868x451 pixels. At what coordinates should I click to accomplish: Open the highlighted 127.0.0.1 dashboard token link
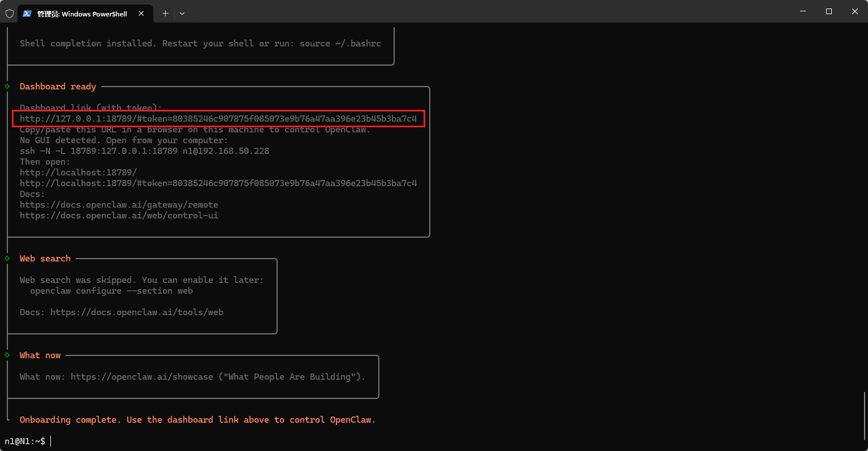[218, 119]
